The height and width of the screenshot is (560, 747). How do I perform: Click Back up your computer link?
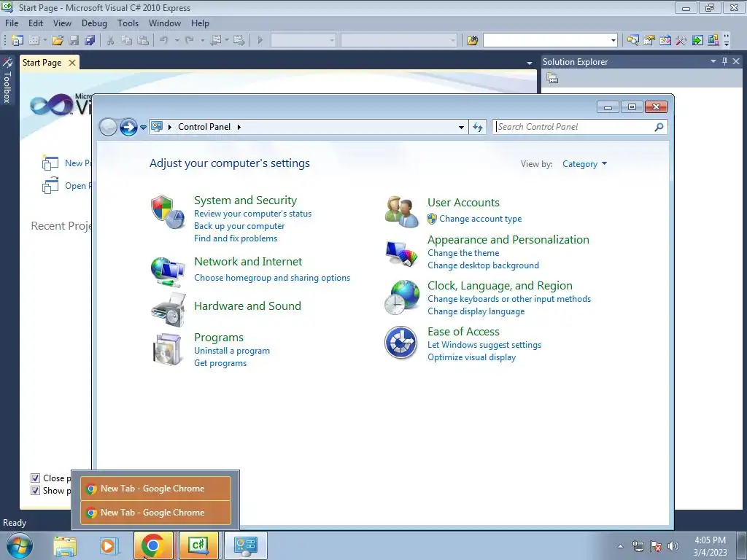coord(239,226)
